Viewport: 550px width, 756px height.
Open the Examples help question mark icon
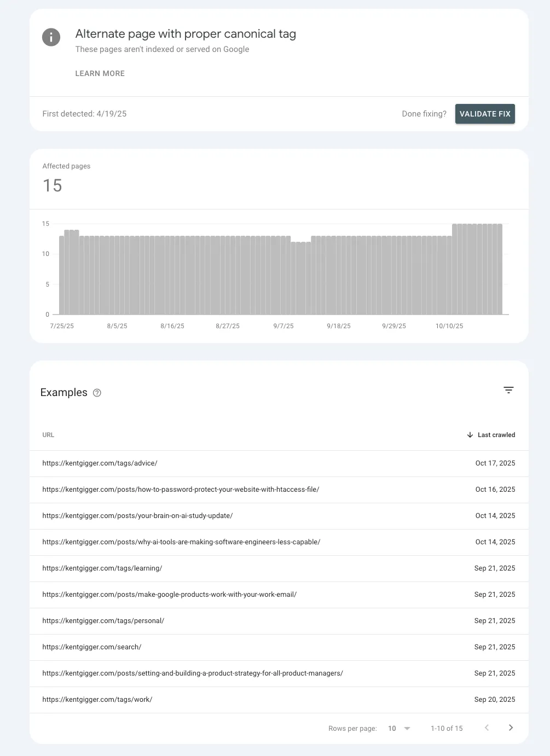pyautogui.click(x=97, y=393)
